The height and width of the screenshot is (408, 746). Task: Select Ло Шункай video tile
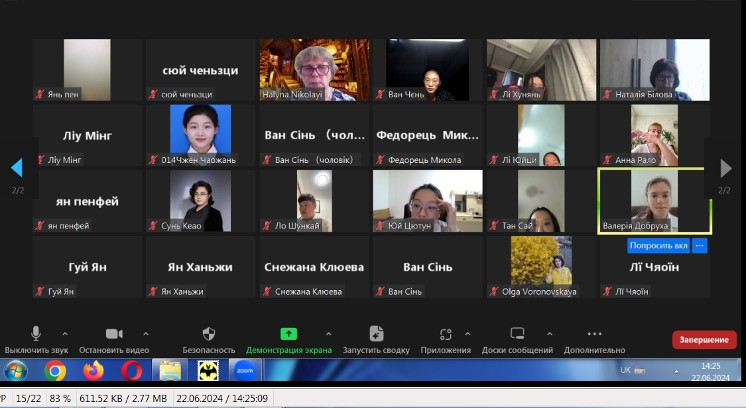[314, 201]
